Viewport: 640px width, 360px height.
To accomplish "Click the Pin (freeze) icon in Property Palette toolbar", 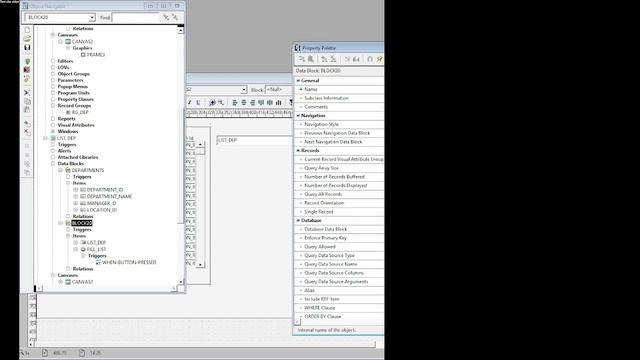I will [x=379, y=59].
